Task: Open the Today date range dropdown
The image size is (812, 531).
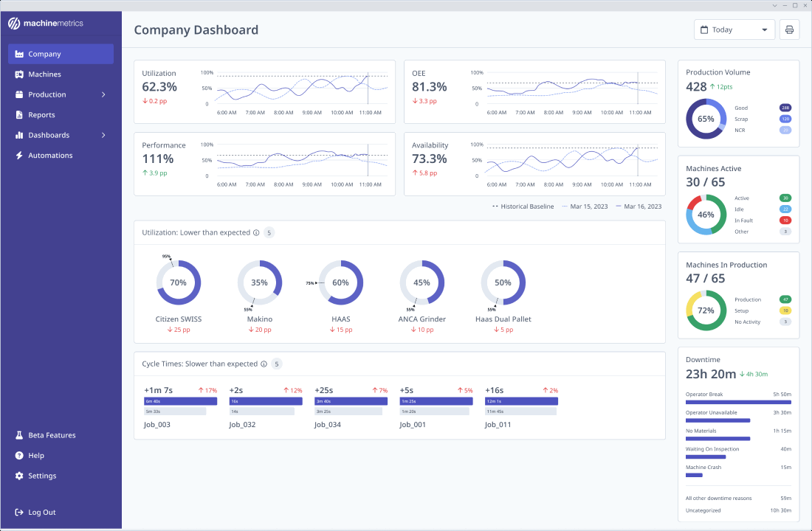Action: coord(734,29)
